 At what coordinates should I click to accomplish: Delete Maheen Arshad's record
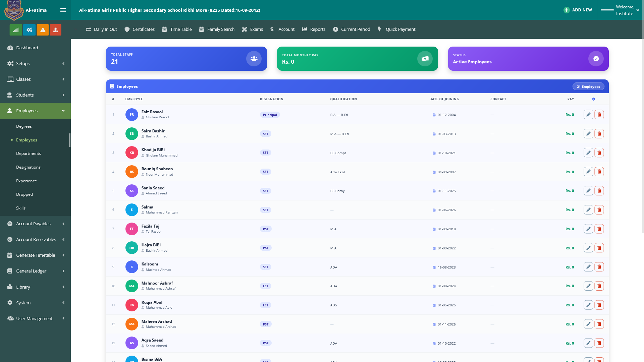point(599,324)
